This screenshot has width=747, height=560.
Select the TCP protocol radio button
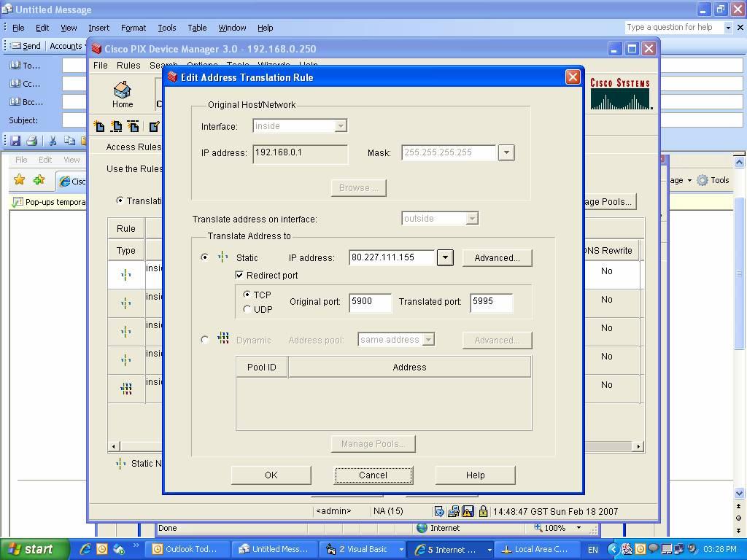pyautogui.click(x=247, y=295)
